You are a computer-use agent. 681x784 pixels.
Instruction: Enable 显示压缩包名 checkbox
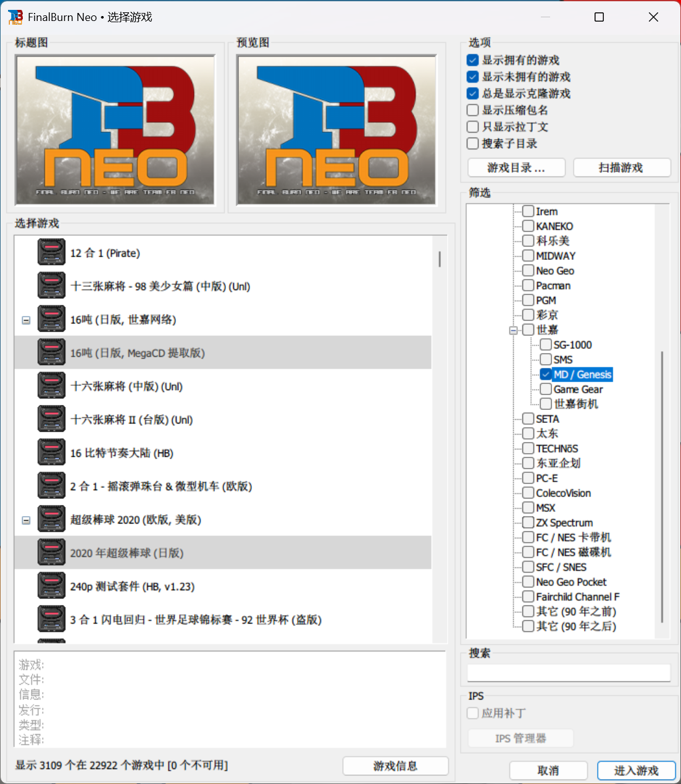[x=473, y=110]
